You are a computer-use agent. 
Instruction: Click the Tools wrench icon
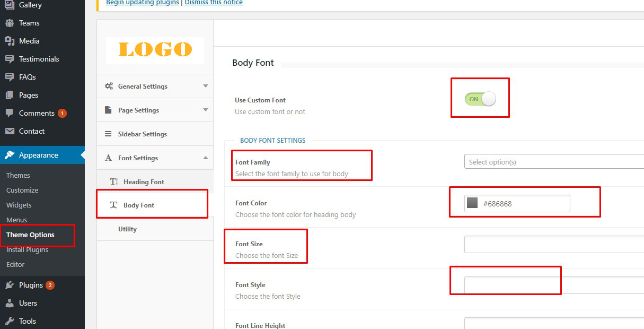(x=10, y=321)
